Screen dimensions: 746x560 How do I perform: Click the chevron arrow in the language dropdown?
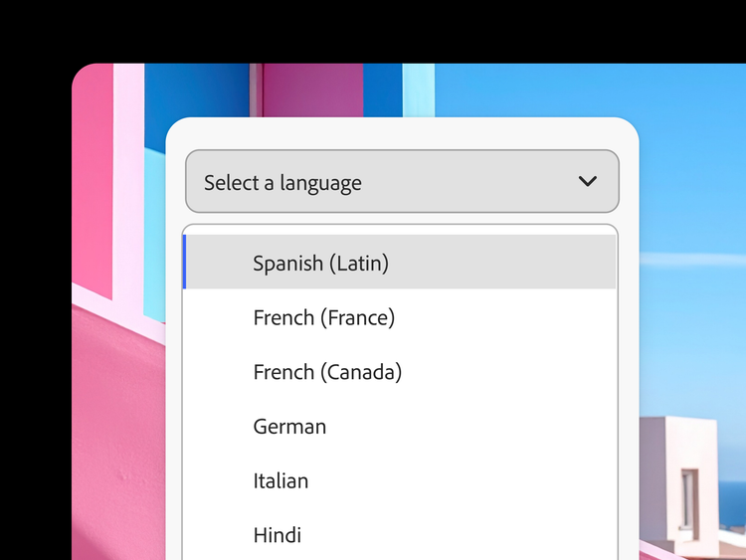coord(588,181)
